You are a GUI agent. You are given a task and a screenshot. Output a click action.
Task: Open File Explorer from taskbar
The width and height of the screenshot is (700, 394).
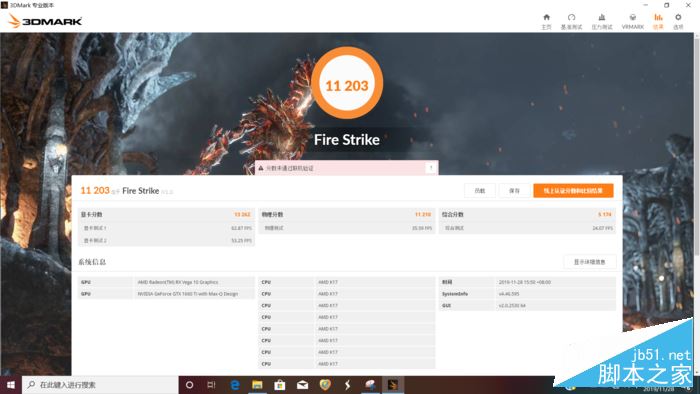pos(257,385)
